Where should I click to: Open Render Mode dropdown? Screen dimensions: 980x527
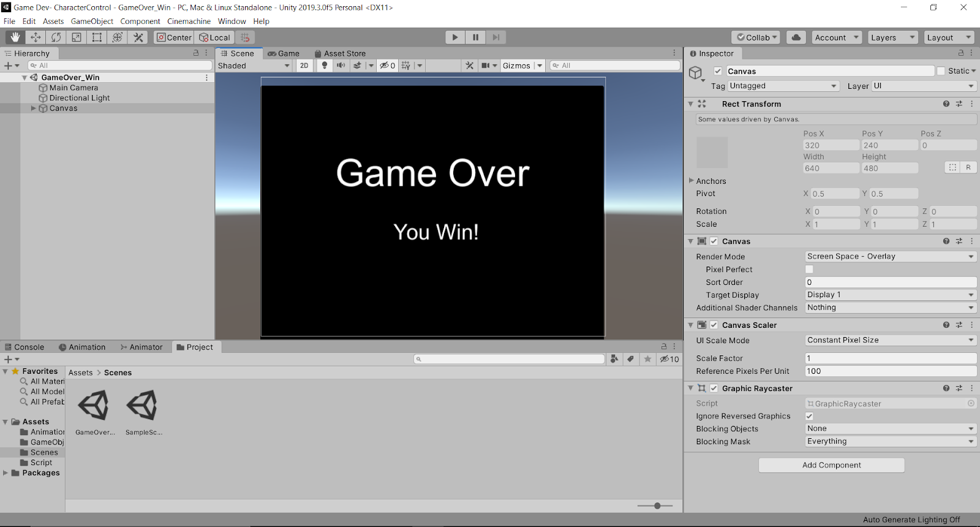tap(891, 257)
